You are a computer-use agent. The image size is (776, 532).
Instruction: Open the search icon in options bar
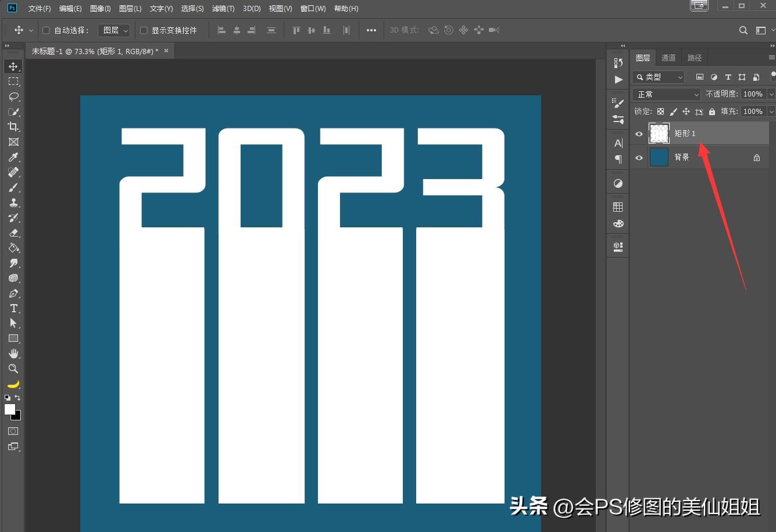click(743, 30)
